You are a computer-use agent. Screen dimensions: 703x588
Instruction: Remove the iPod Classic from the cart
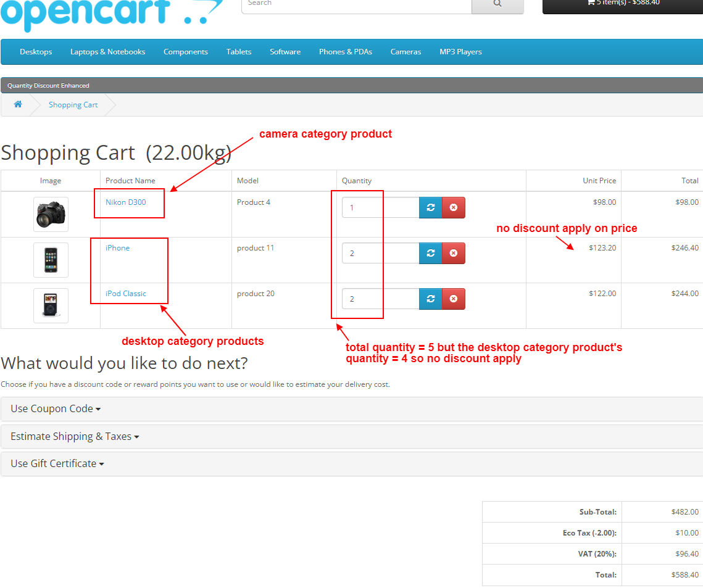pos(454,299)
